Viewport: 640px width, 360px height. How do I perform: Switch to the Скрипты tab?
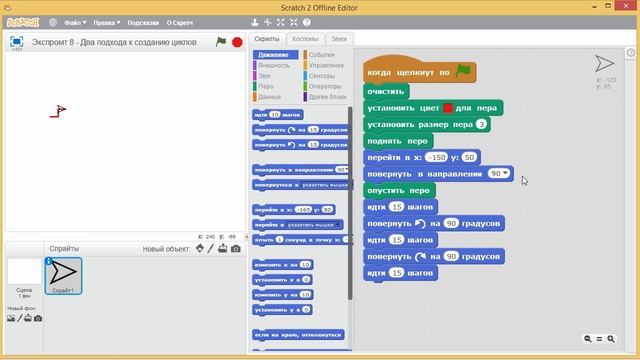click(x=267, y=39)
